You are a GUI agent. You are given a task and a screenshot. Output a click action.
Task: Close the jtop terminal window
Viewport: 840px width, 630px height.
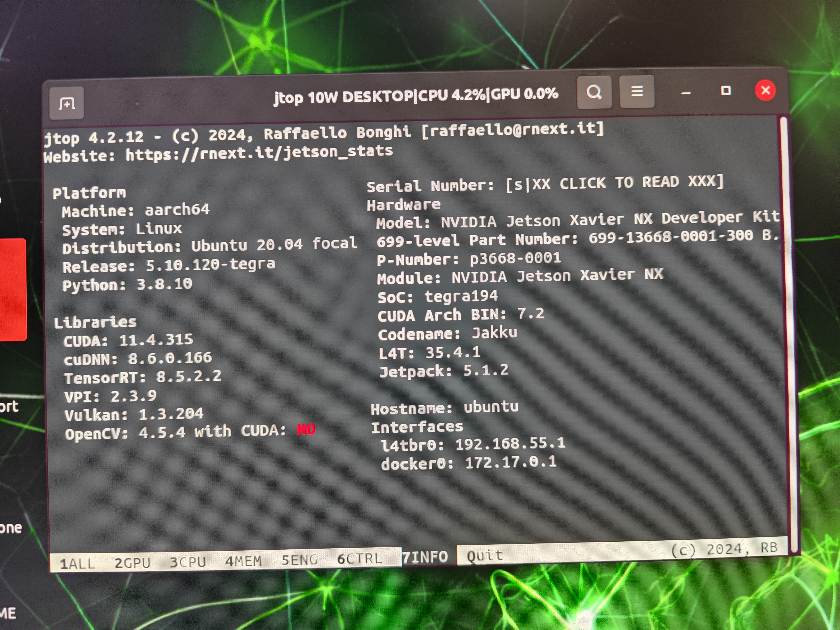765,90
